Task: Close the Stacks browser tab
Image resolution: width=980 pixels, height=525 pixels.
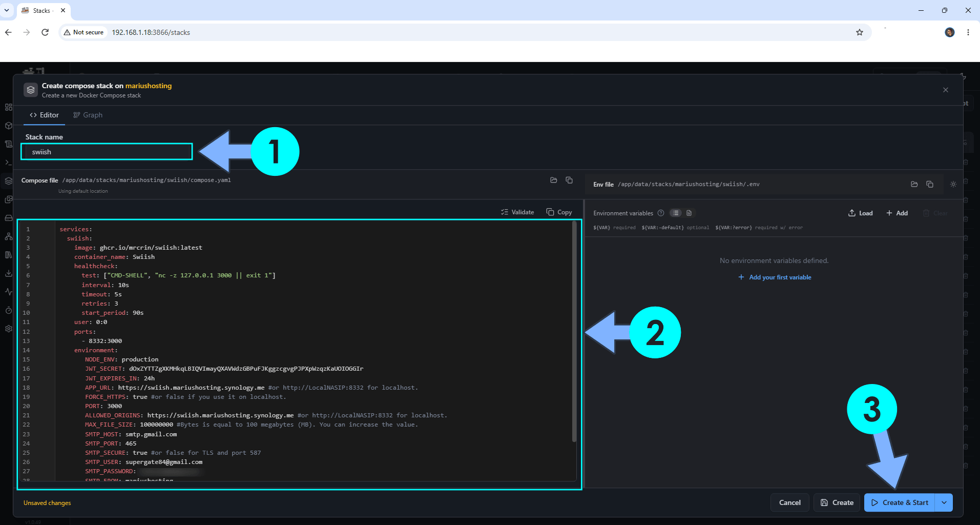Action: [63, 10]
